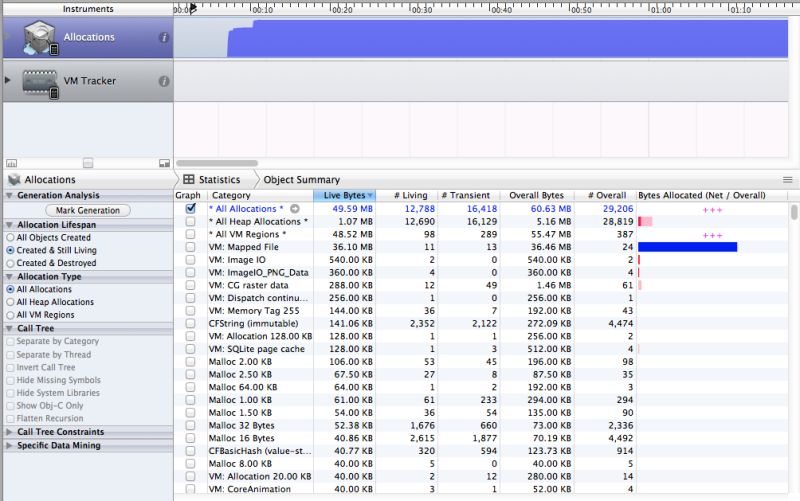Expand the VM Tracker disclosure triangle

click(x=8, y=81)
